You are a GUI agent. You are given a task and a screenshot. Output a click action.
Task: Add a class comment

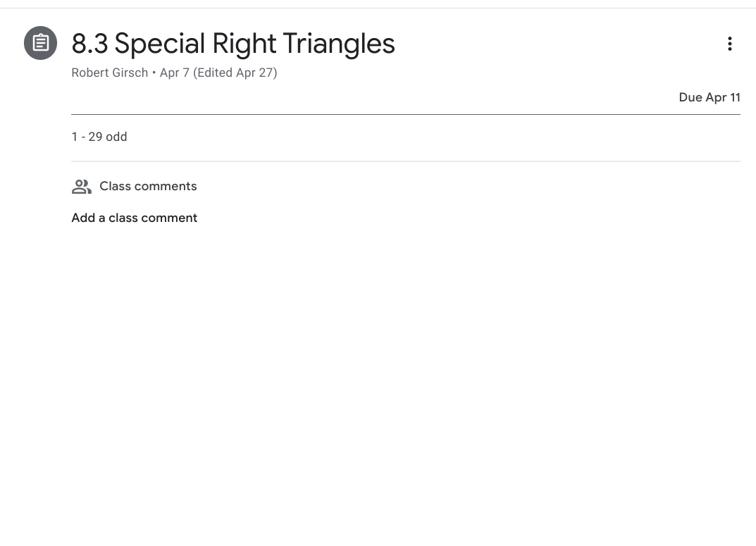pyautogui.click(x=134, y=218)
